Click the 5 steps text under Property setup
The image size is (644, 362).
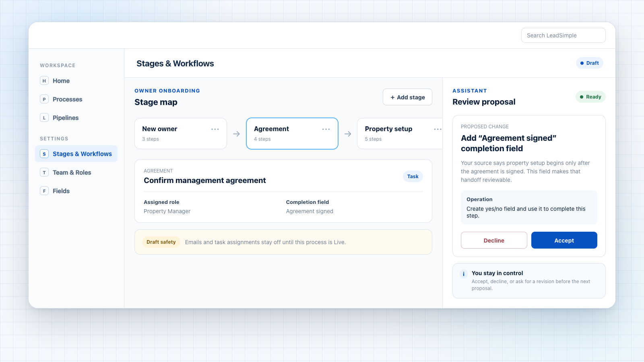click(x=373, y=139)
